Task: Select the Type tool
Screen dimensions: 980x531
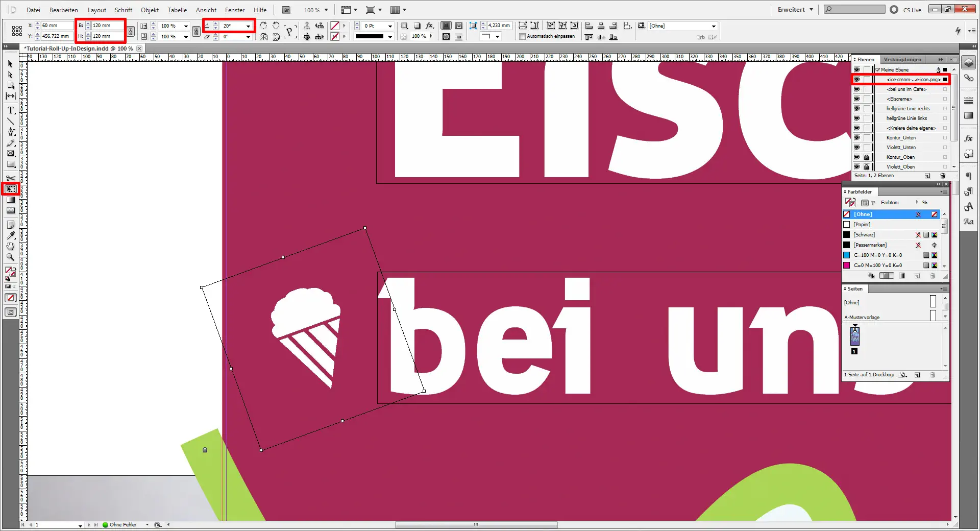Action: (x=10, y=110)
